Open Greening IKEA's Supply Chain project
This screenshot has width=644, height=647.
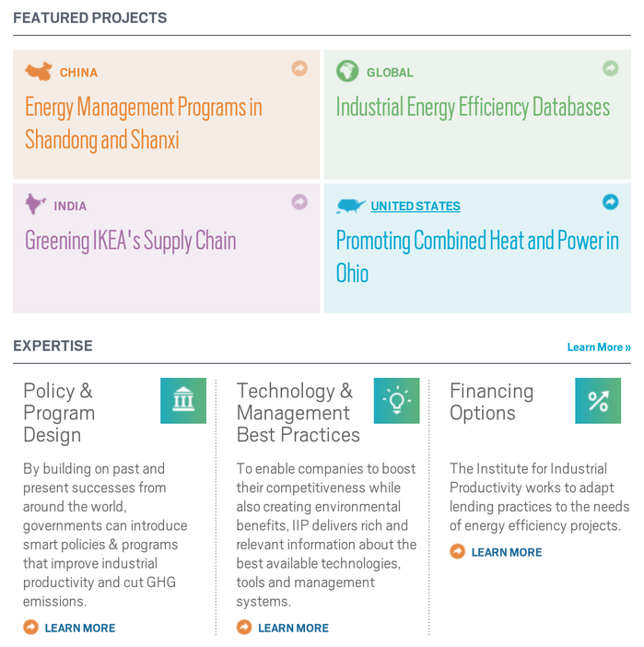point(131,241)
